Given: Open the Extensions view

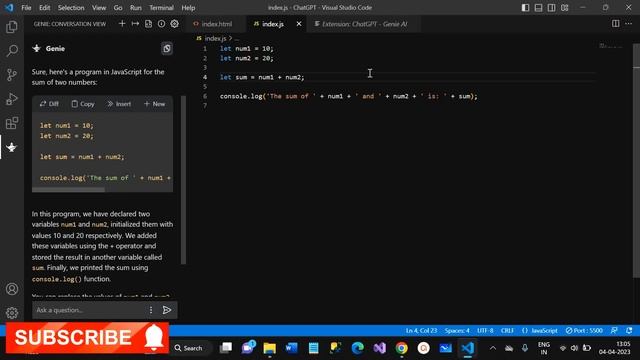Looking at the screenshot, I should click(x=12, y=123).
